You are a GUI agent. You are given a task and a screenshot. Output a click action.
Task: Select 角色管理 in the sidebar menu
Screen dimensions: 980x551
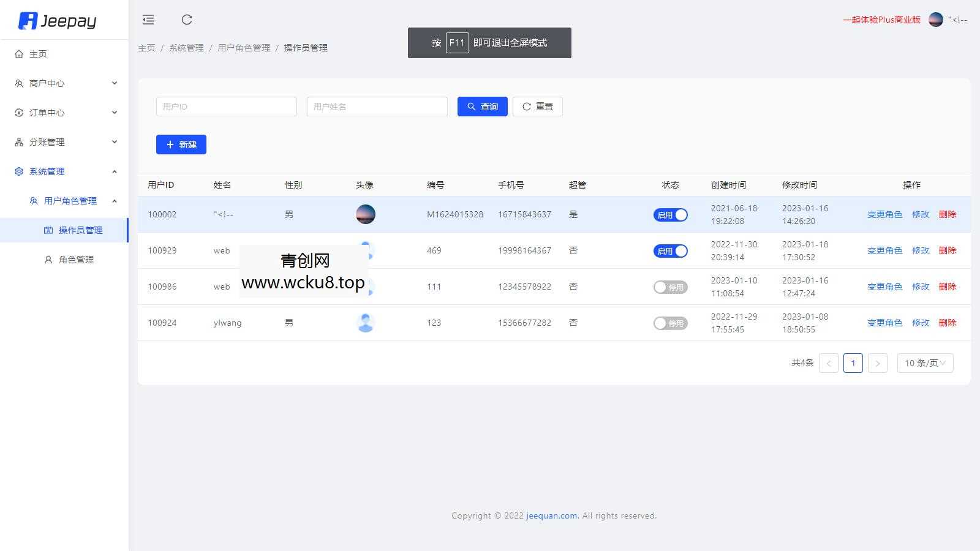pyautogui.click(x=75, y=259)
